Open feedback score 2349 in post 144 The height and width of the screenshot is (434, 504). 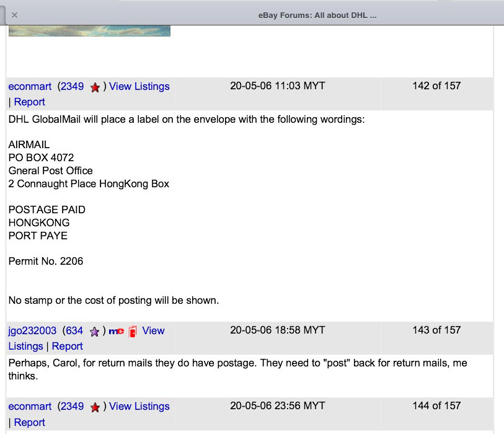[x=72, y=406]
